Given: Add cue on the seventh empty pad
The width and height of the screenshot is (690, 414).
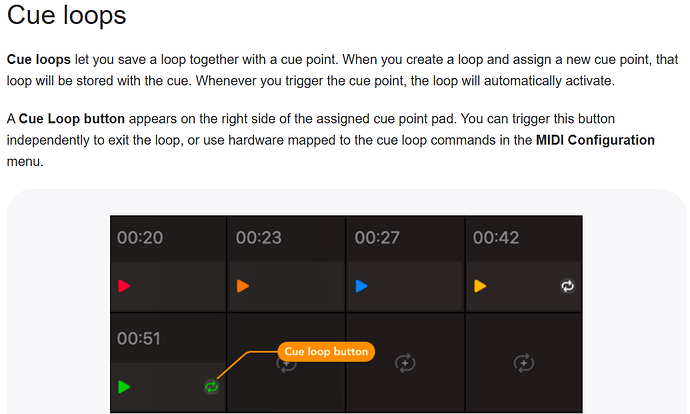Looking at the screenshot, I should click(405, 363).
